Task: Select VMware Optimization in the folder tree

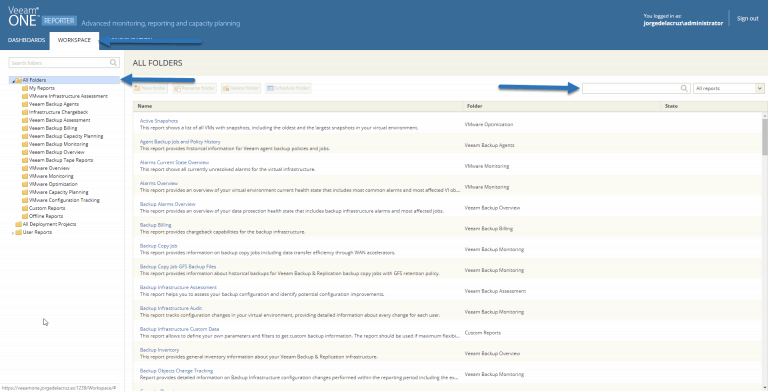Action: tap(53, 184)
